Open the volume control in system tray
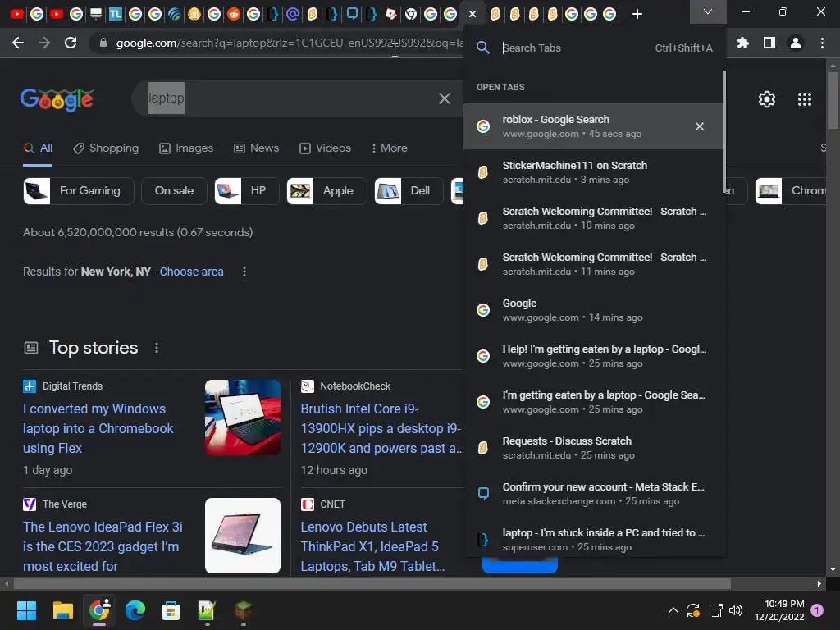Viewport: 840px width, 630px height. tap(736, 610)
